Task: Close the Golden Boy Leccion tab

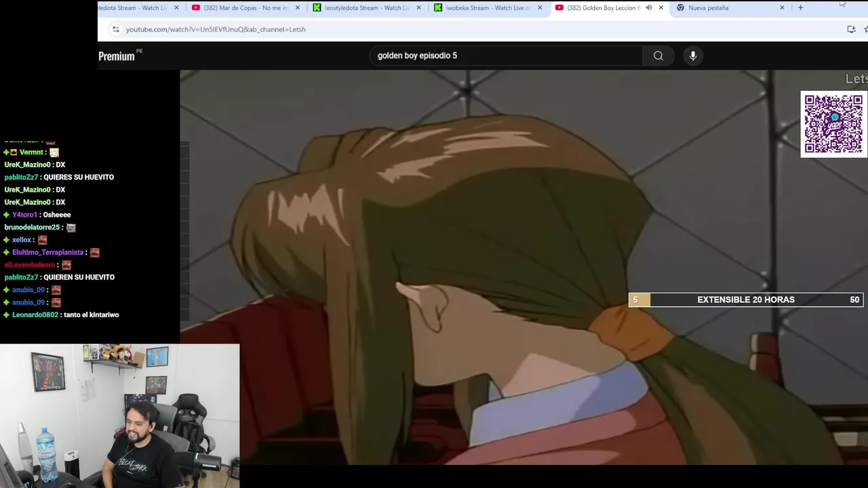Action: pyautogui.click(x=661, y=7)
